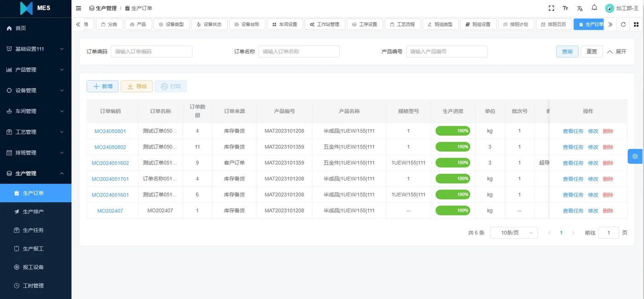Click the 100% progress bar of MO202407
This screenshot has width=644, height=299.
point(453,210)
